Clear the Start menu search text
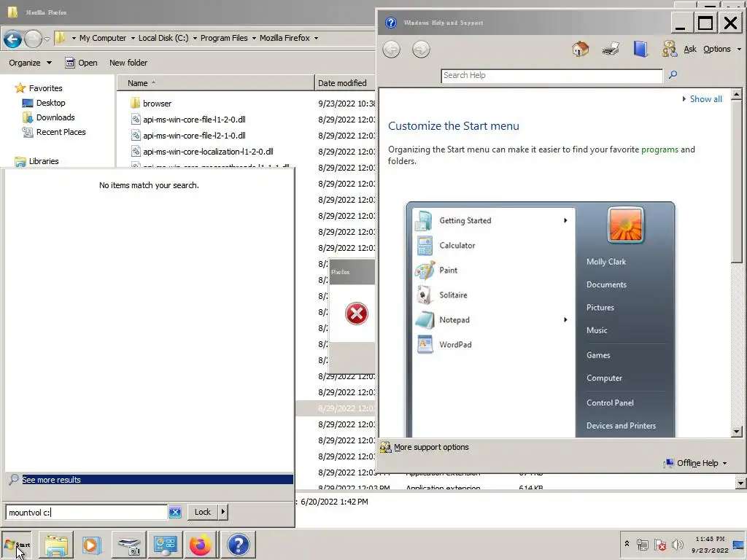The image size is (747, 560). pyautogui.click(x=175, y=512)
